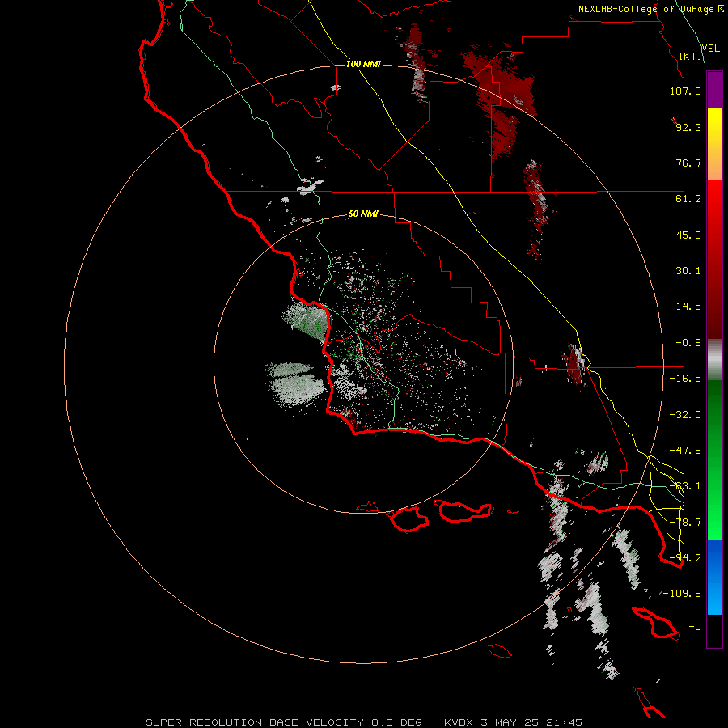Select the -63.1 scale value
Image resolution: width=728 pixels, height=728 pixels.
[x=685, y=486]
